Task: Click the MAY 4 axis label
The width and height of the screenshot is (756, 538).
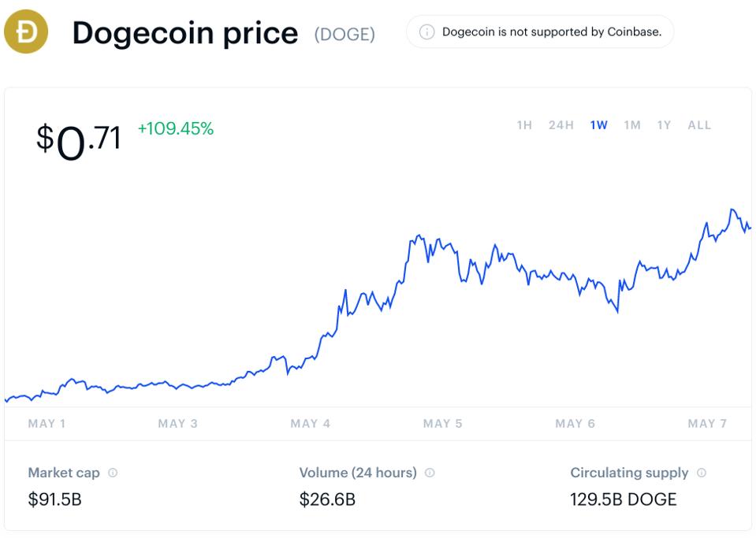Action: tap(311, 423)
